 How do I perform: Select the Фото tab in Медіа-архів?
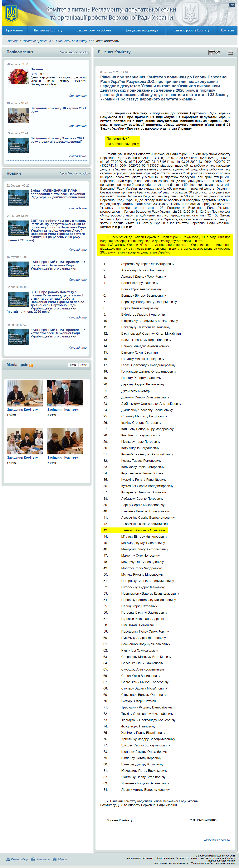point(73,365)
